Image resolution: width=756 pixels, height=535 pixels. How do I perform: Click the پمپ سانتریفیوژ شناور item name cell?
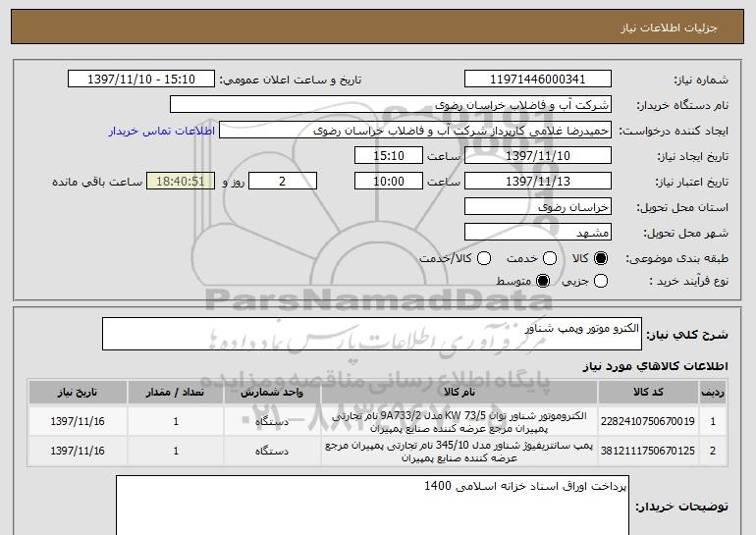pos(459,452)
